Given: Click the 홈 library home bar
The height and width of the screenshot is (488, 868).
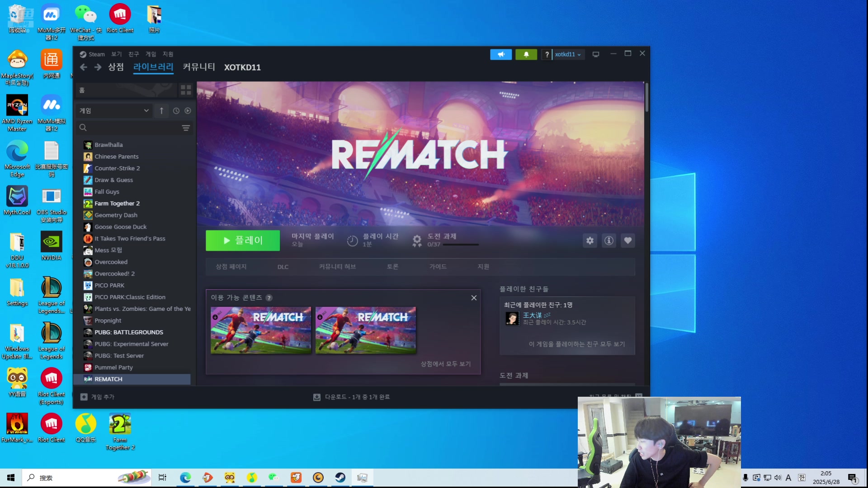Looking at the screenshot, I should (x=126, y=90).
